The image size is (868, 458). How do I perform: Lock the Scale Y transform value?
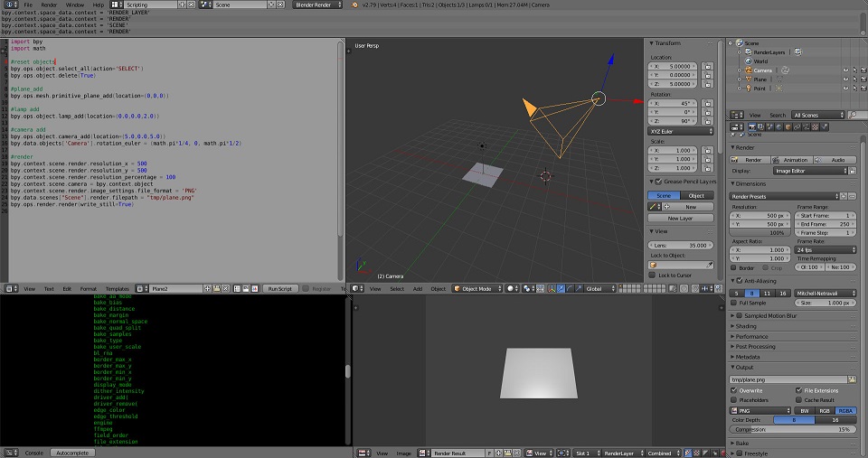pyautogui.click(x=707, y=159)
